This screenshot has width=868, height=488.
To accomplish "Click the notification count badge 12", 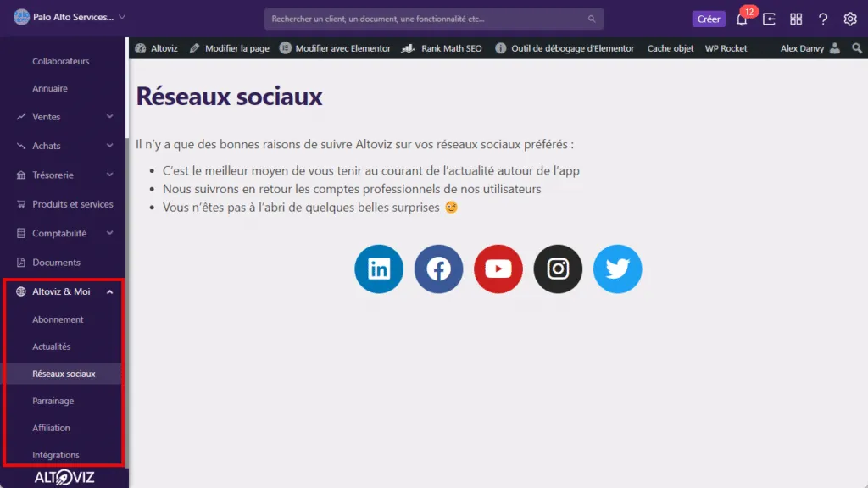I will tap(749, 12).
